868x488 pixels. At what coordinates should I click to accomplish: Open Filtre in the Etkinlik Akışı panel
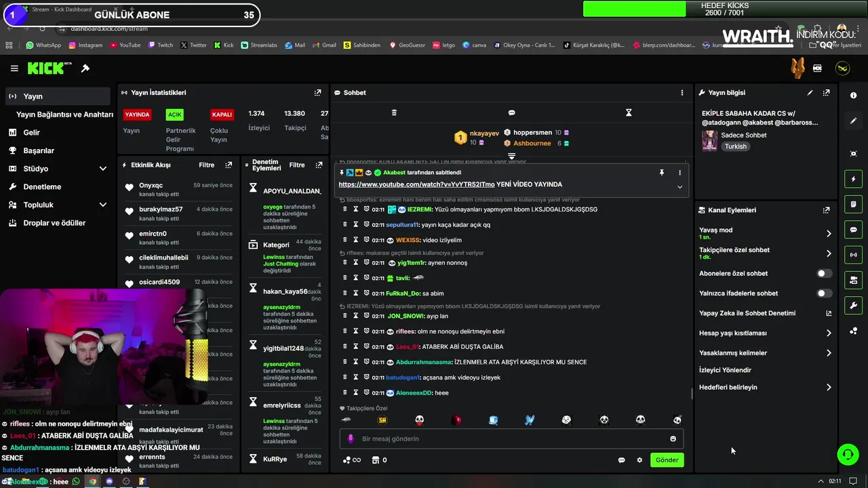(x=206, y=165)
